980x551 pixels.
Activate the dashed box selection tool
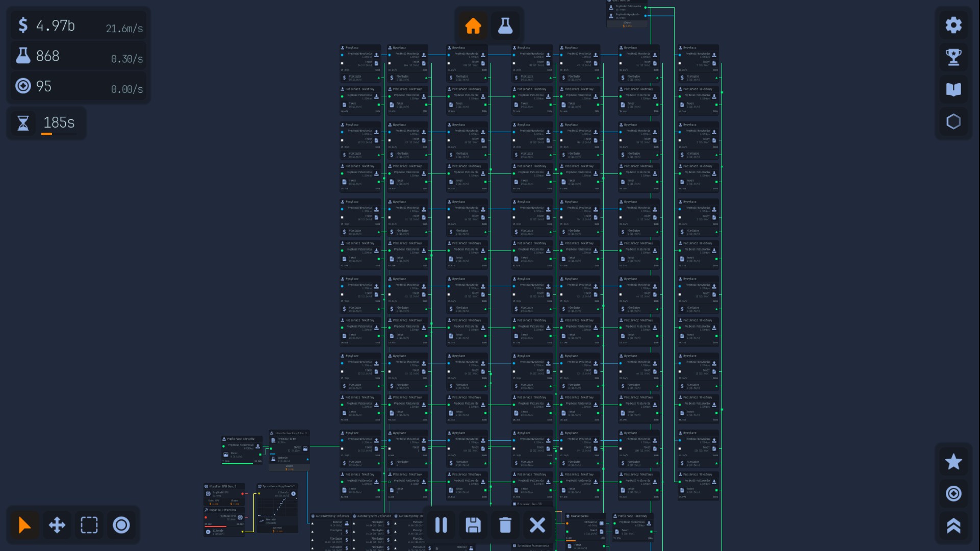pyautogui.click(x=89, y=525)
